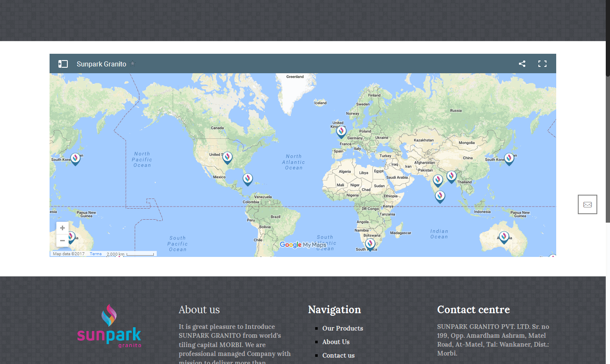Click the Sunpark Granito footer logo
The image size is (610, 364).
109,326
